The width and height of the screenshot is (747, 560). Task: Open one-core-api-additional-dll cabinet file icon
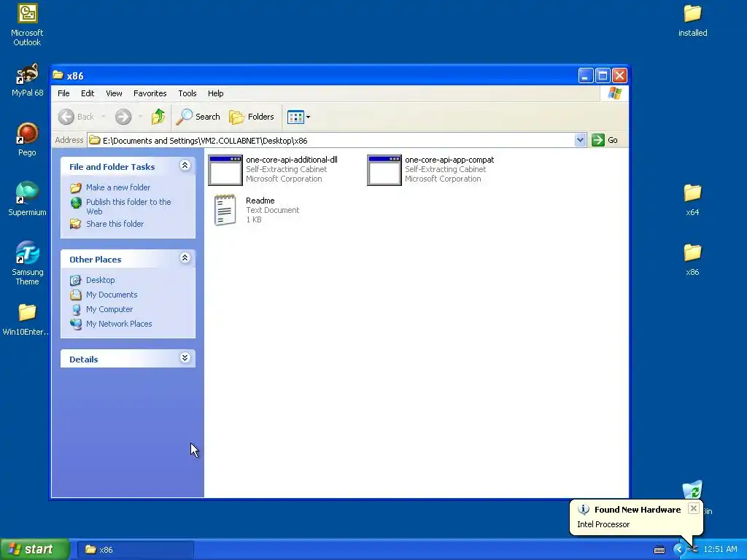[225, 170]
